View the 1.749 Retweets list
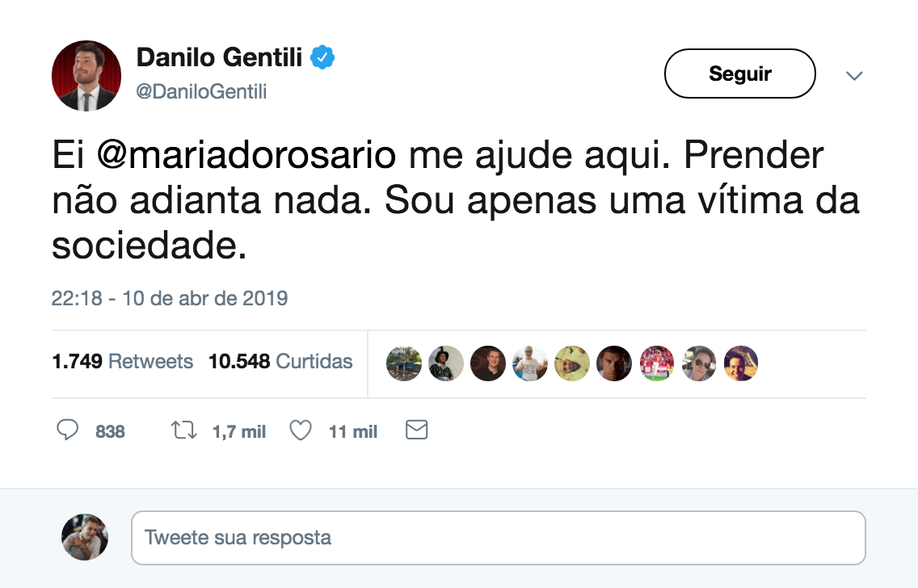The width and height of the screenshot is (918, 588). pyautogui.click(x=123, y=361)
